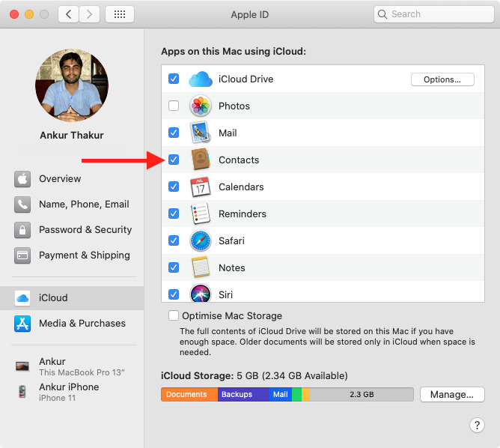
Task: Toggle the Mail checkbox
Action: pyautogui.click(x=174, y=133)
